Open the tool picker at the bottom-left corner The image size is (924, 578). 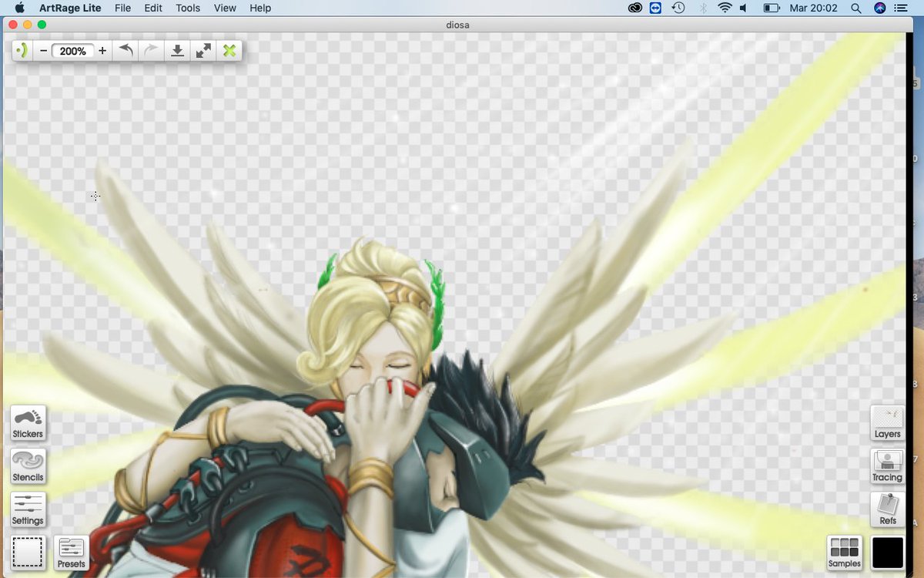point(28,553)
